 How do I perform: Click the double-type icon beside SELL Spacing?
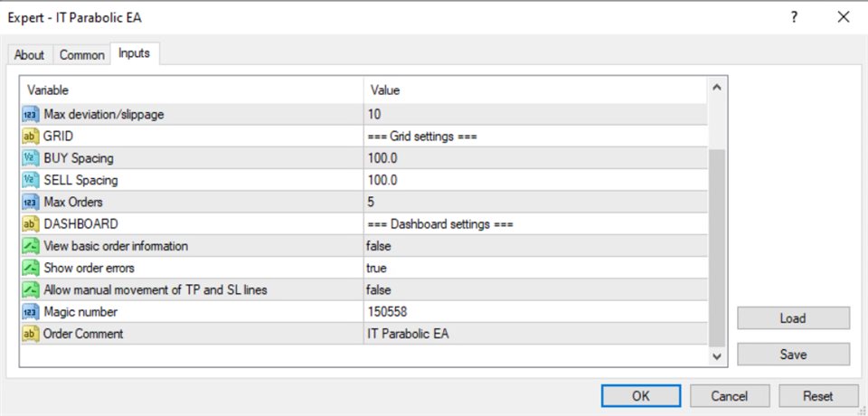(30, 180)
